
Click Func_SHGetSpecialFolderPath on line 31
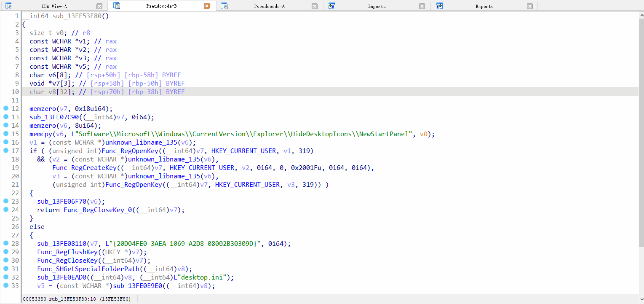(88, 269)
